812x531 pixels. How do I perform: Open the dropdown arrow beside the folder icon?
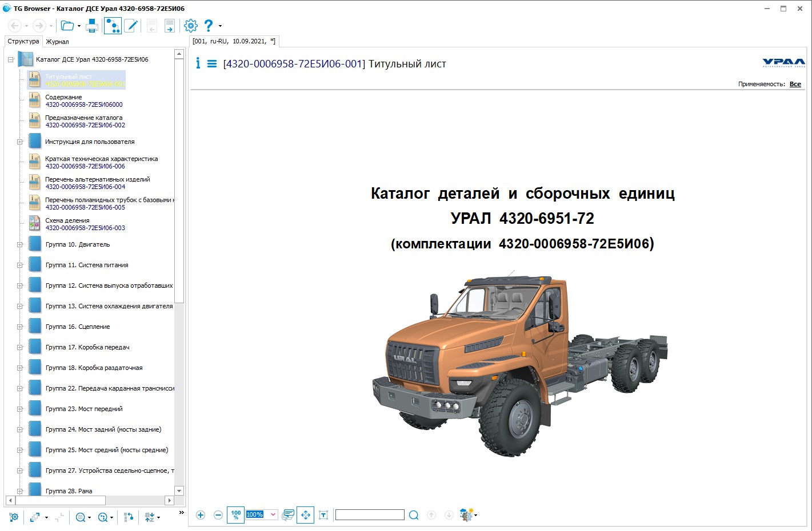(79, 26)
